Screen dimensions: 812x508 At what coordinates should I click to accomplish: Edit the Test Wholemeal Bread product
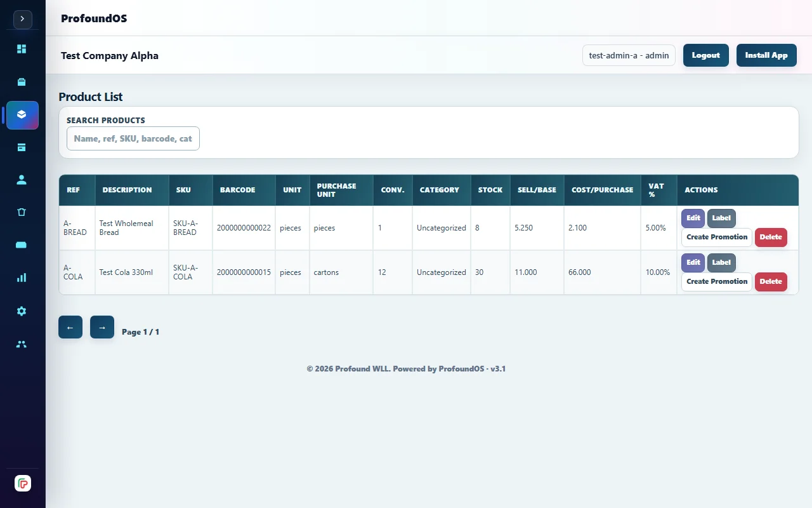click(693, 218)
